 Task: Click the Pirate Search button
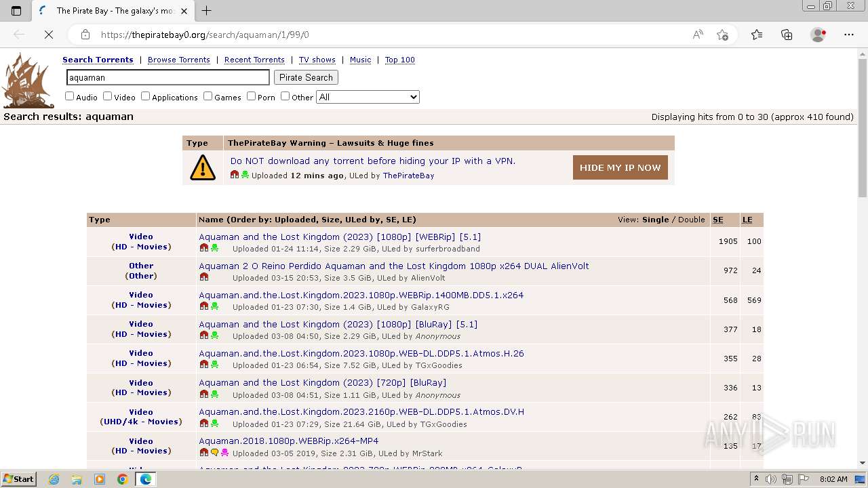[x=306, y=77]
